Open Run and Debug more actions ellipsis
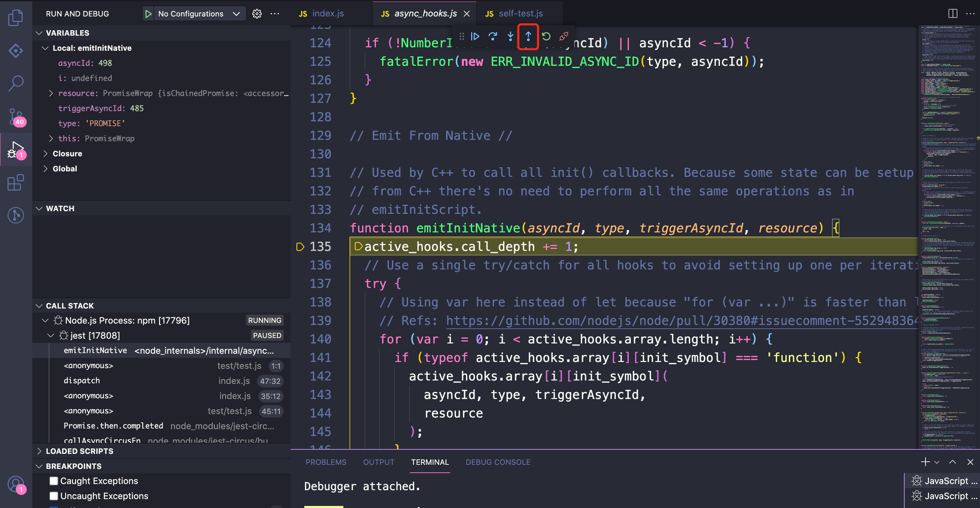The image size is (980, 508). (x=275, y=14)
